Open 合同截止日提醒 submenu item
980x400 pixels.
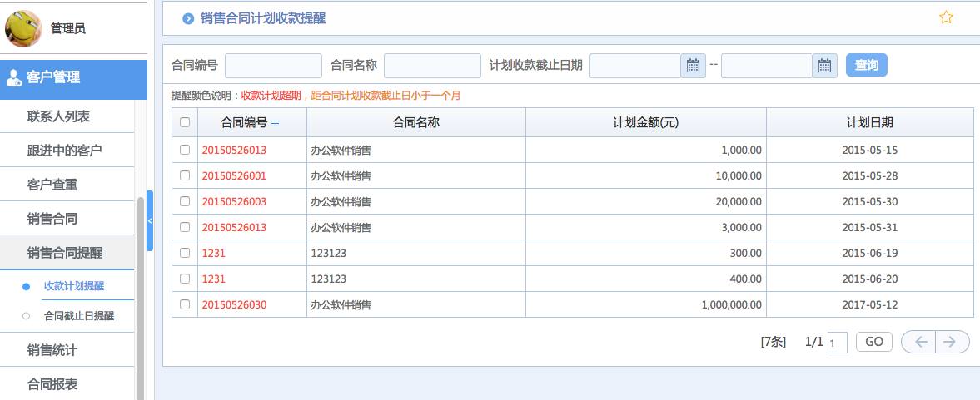[79, 316]
